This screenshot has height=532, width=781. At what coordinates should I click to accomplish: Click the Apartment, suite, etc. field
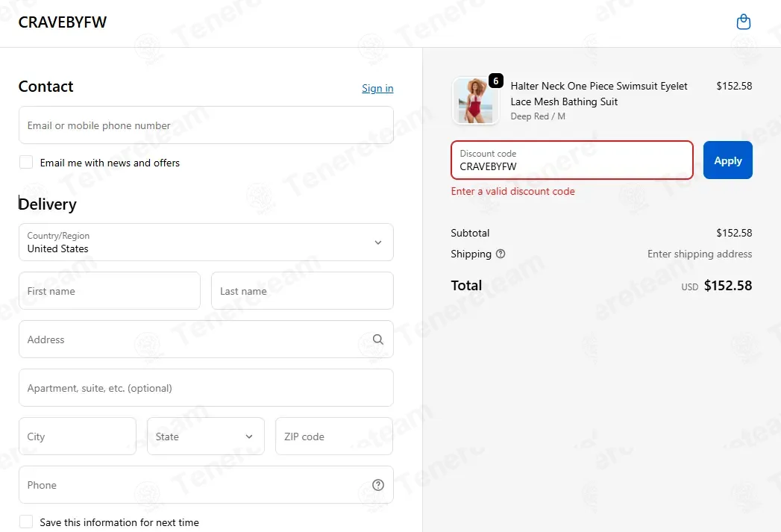206,387
